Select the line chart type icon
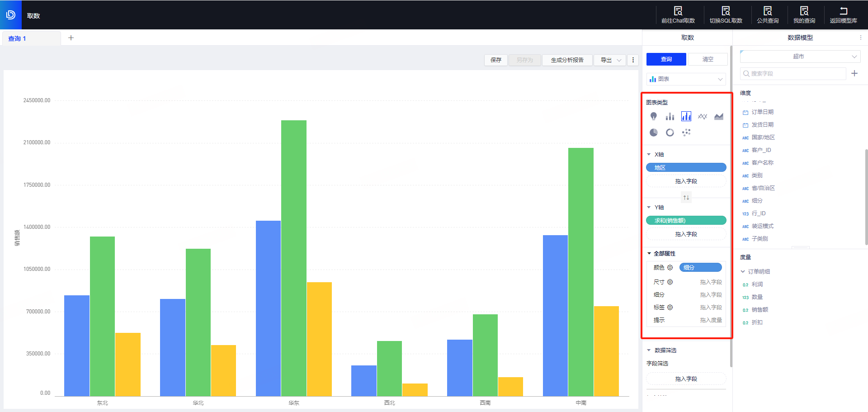This screenshot has width=868, height=412. (702, 117)
